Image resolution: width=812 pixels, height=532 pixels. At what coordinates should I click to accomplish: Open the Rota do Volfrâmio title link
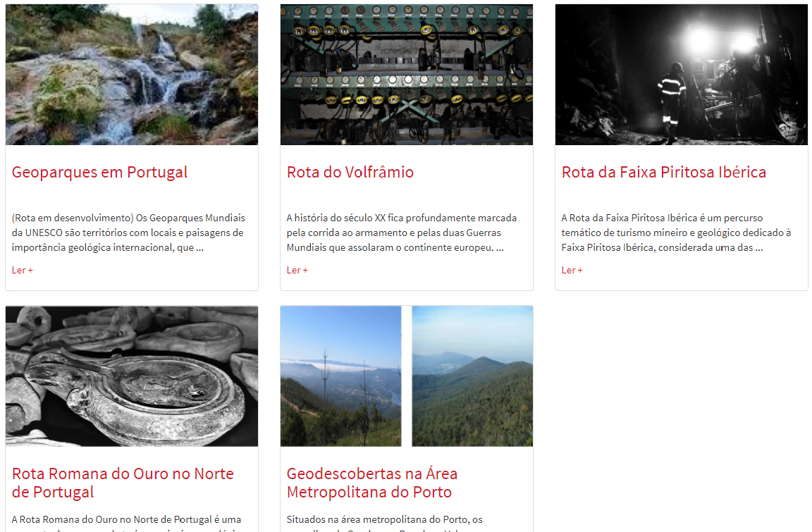350,173
